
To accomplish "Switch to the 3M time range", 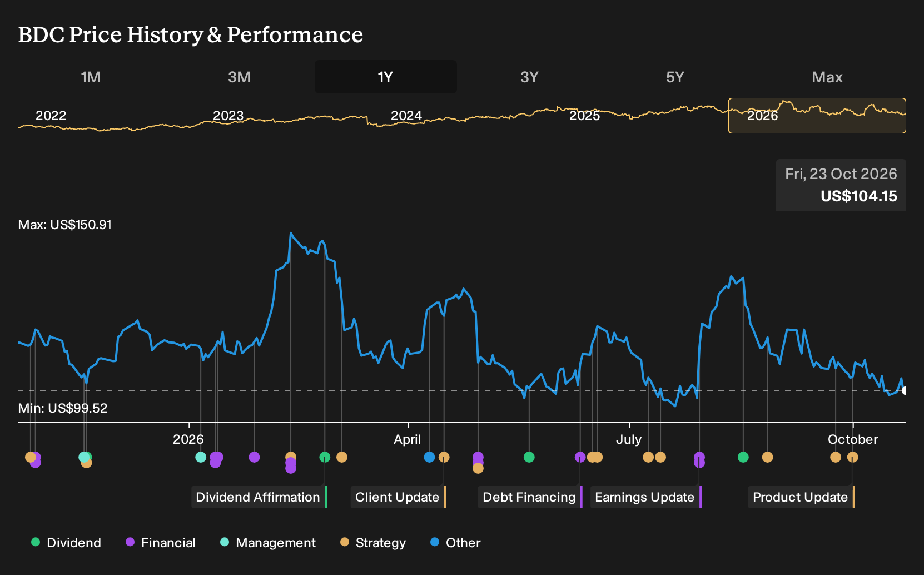I will coord(239,77).
